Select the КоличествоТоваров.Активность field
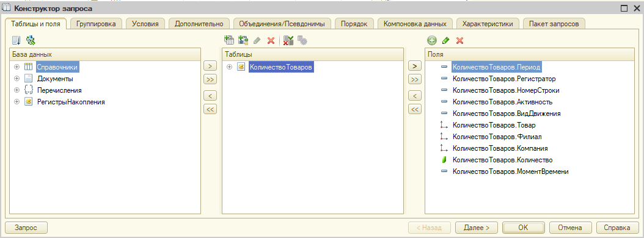This screenshot has width=644, height=238. click(502, 102)
